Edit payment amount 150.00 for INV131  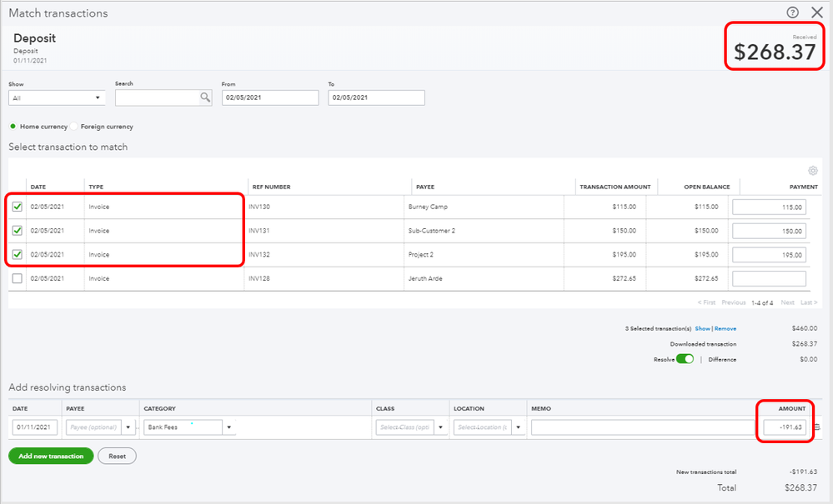click(x=769, y=231)
